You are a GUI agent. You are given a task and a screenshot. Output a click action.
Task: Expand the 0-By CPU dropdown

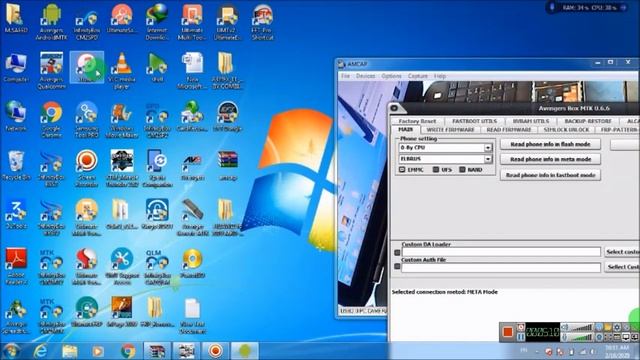pyautogui.click(x=488, y=148)
